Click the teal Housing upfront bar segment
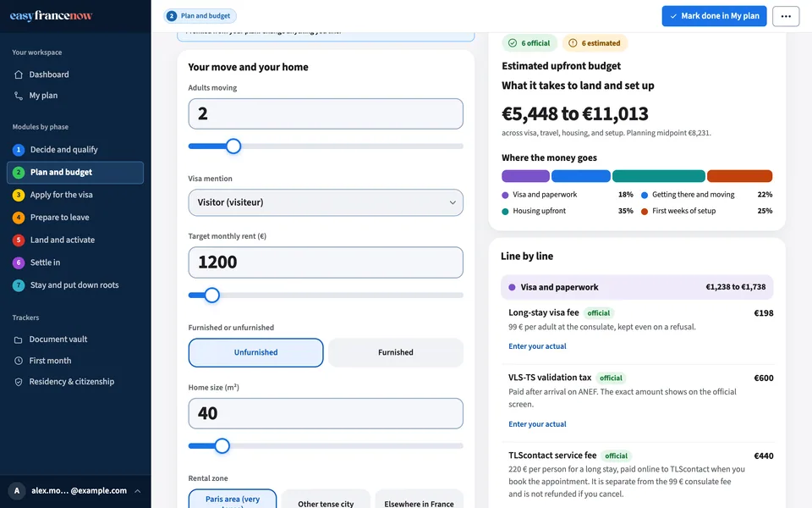This screenshot has height=508, width=812. 659,176
